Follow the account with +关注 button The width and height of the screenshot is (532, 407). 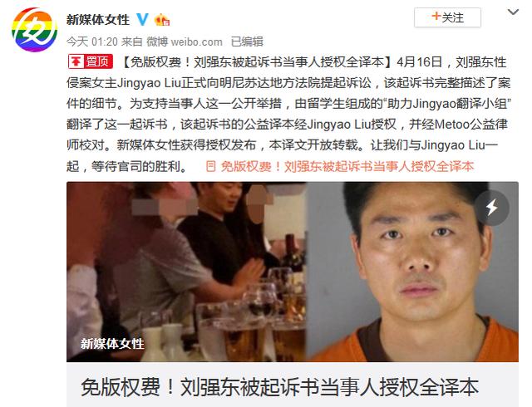pos(447,17)
